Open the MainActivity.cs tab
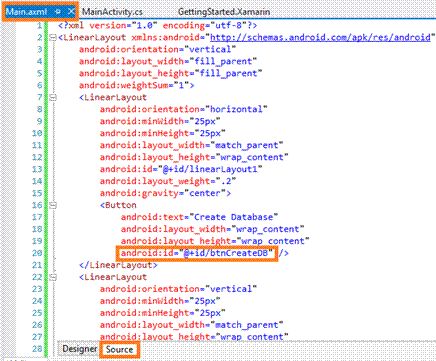Image resolution: width=436 pixels, height=361 pixels. tap(112, 12)
